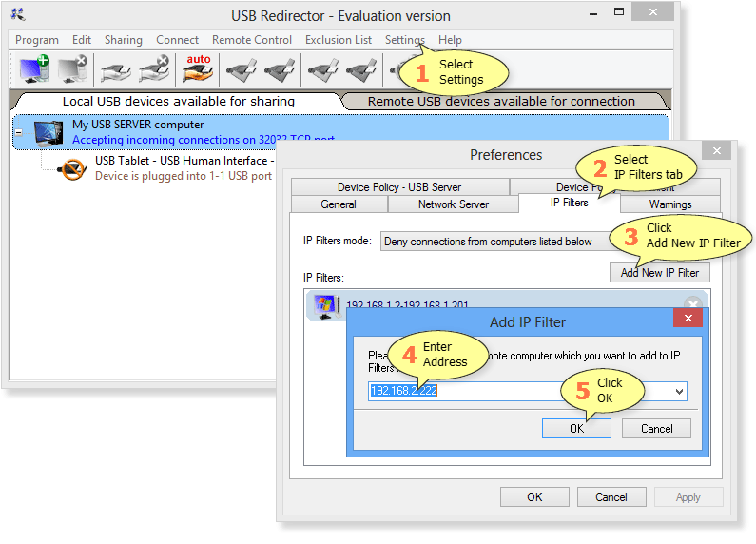
Task: Click the fourth gray USB plug icon right of auto
Action: click(361, 70)
